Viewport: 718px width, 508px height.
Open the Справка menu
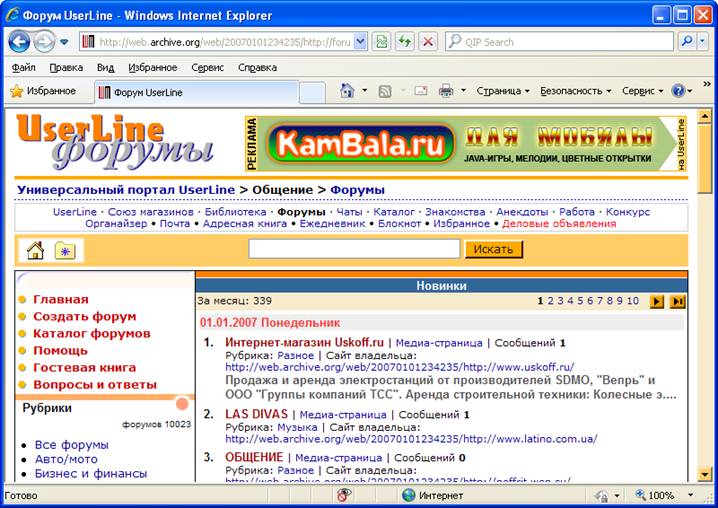[x=257, y=68]
